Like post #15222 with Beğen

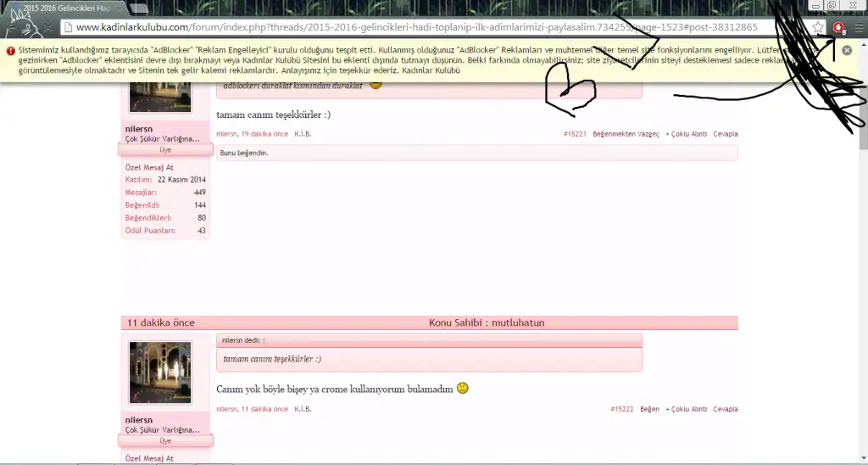point(649,409)
